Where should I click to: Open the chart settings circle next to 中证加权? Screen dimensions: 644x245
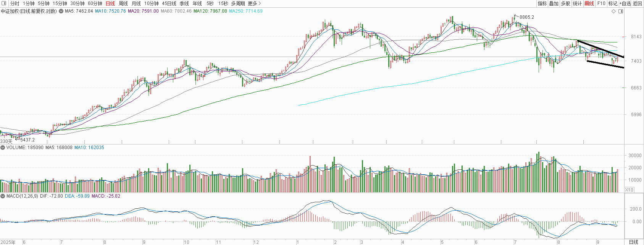[x=61, y=11]
